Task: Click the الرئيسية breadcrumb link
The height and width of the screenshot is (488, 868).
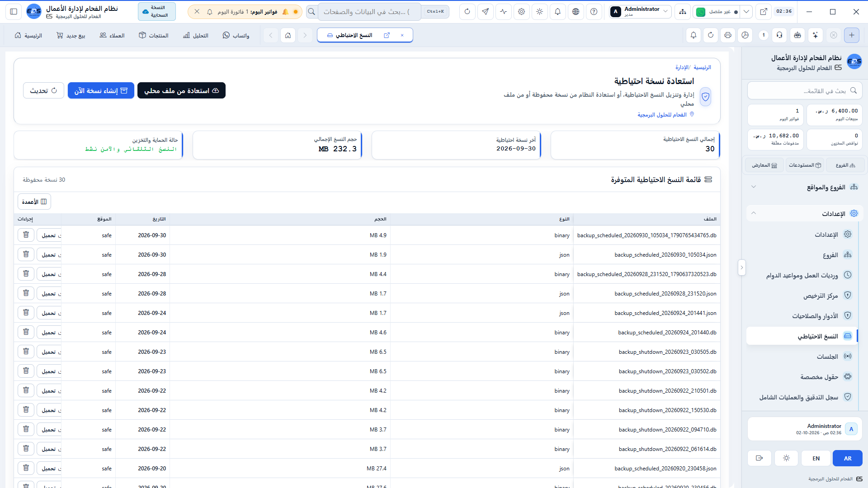Action: tap(702, 67)
